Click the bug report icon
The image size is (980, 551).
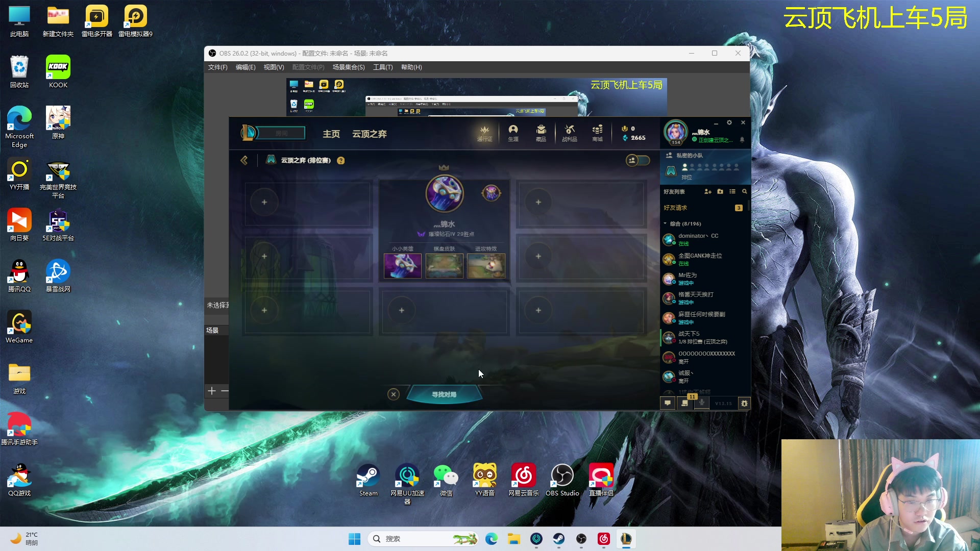pos(744,403)
